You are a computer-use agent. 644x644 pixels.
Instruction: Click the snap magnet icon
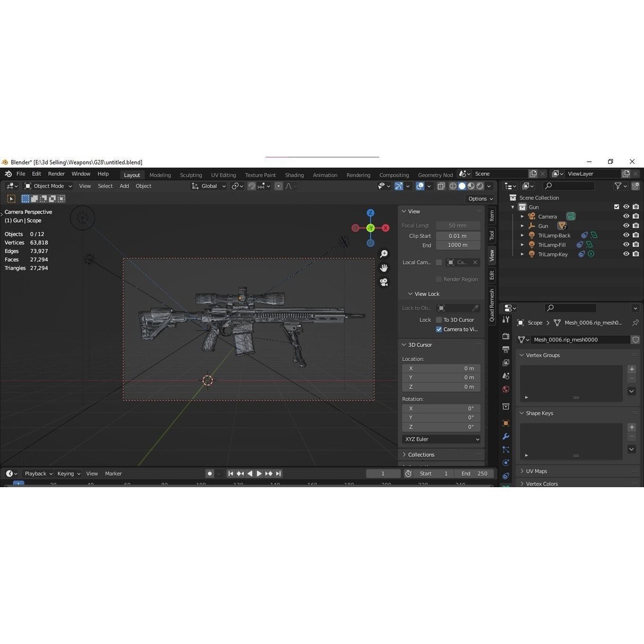click(252, 186)
